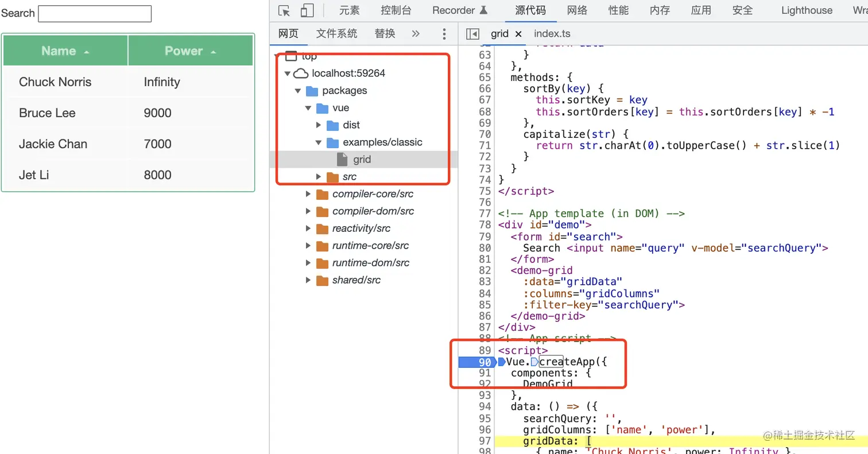The height and width of the screenshot is (454, 868).
Task: Expand the reactivity/src folder arrow
Action: tap(309, 228)
